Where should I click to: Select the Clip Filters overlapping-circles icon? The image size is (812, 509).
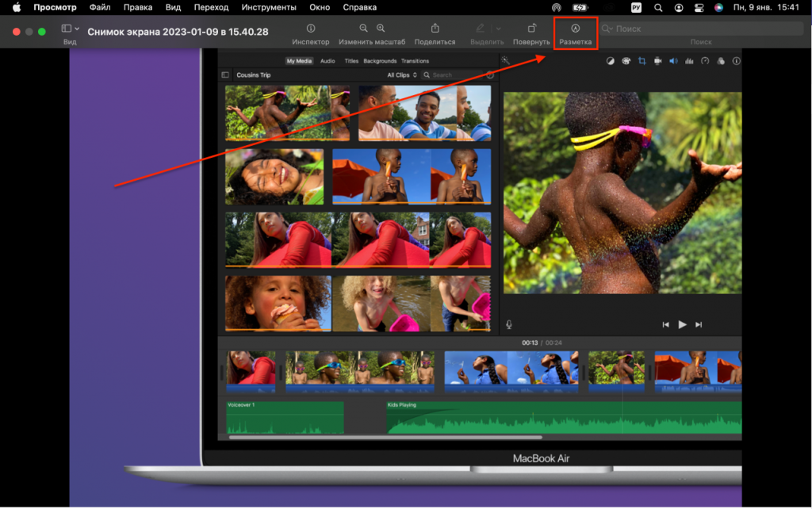point(722,61)
